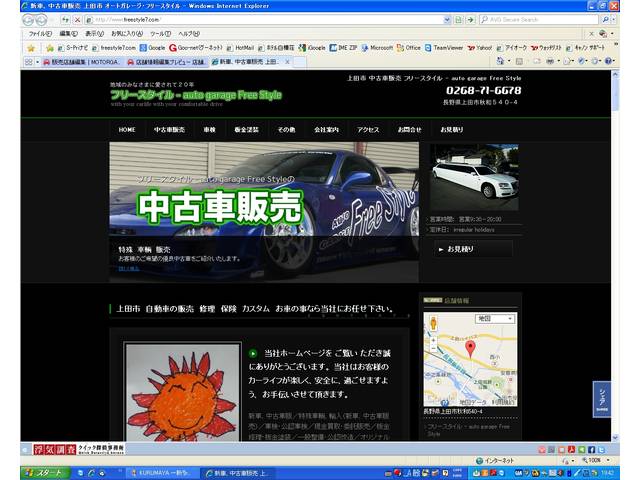
Task: Open お見積り in the site navigation bar
Action: tap(452, 130)
